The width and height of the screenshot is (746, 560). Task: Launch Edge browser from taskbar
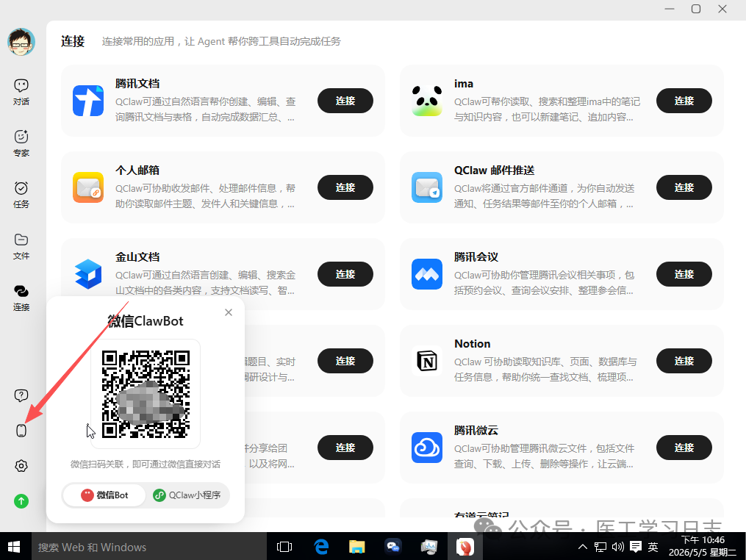tap(321, 547)
